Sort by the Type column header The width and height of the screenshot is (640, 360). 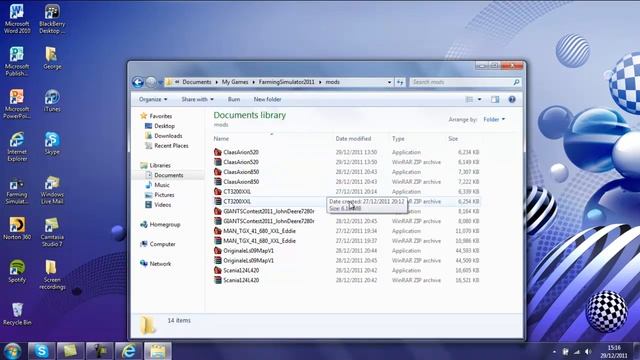coord(398,139)
